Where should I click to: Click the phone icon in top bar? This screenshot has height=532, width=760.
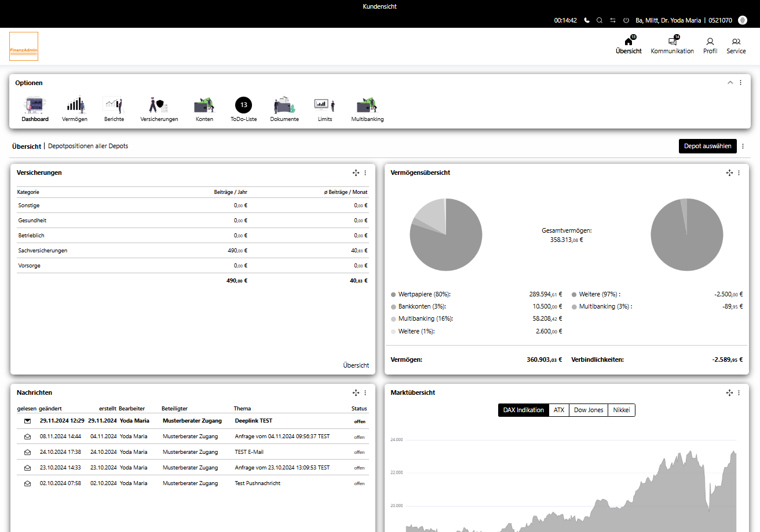pos(587,20)
